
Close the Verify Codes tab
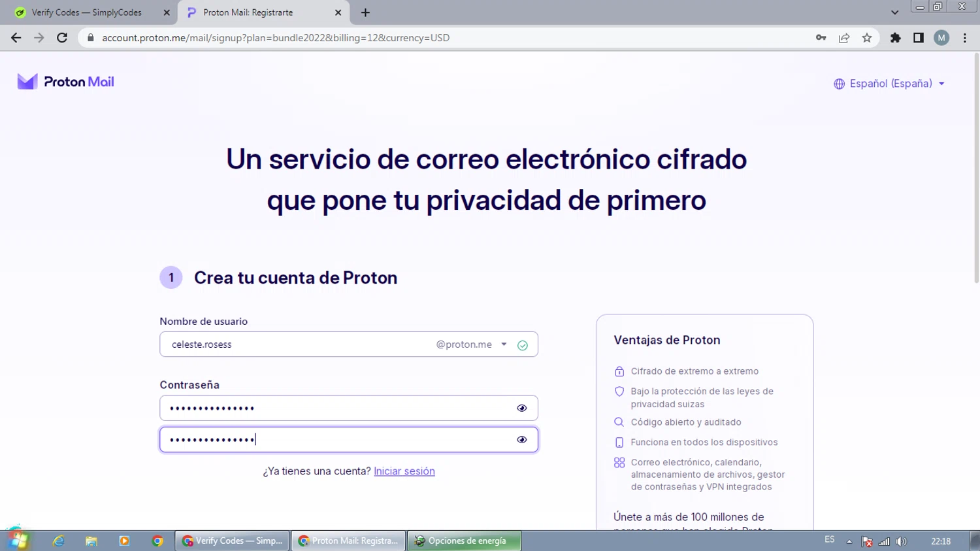(167, 12)
